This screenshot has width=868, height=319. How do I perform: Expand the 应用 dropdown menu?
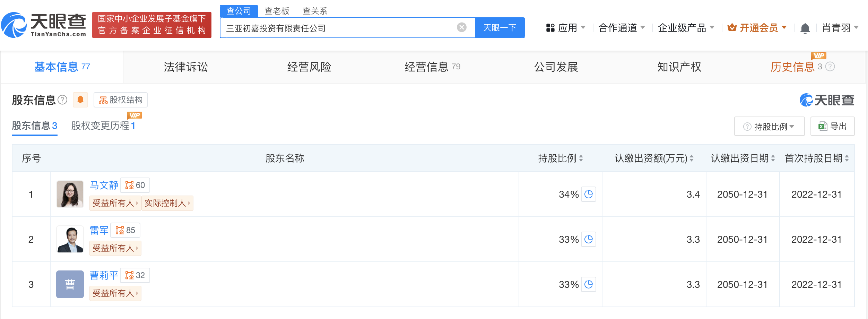tap(583, 27)
